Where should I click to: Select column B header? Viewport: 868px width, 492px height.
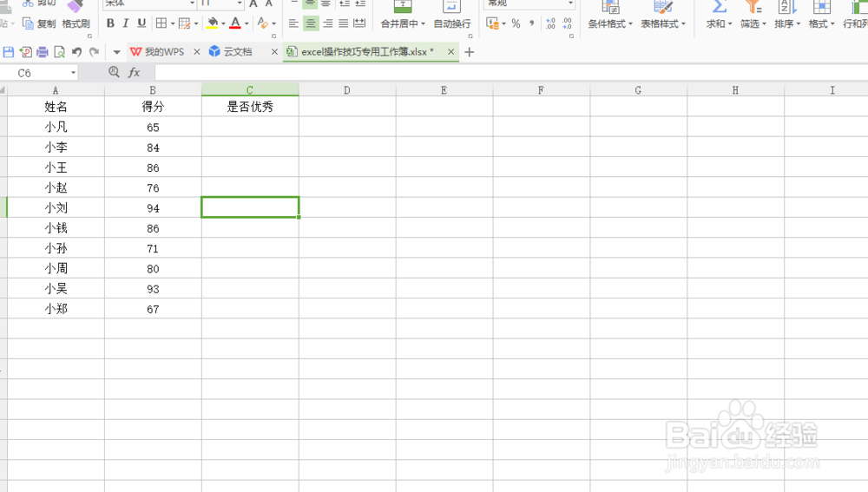click(x=153, y=90)
